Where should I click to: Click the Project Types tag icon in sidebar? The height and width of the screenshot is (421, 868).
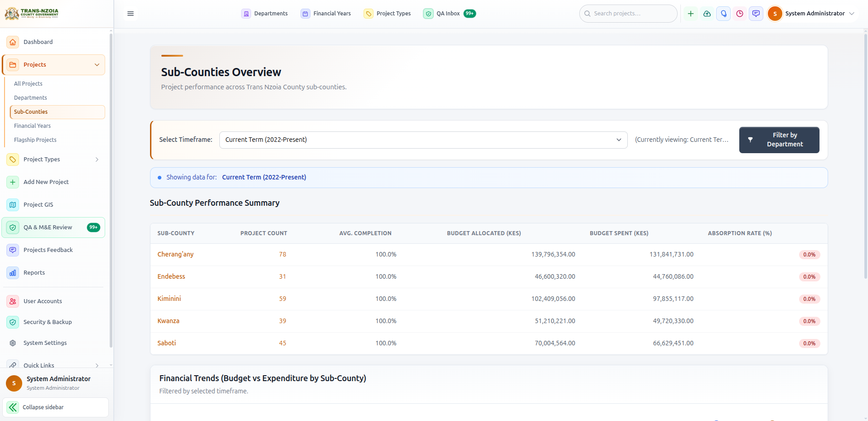tap(13, 160)
